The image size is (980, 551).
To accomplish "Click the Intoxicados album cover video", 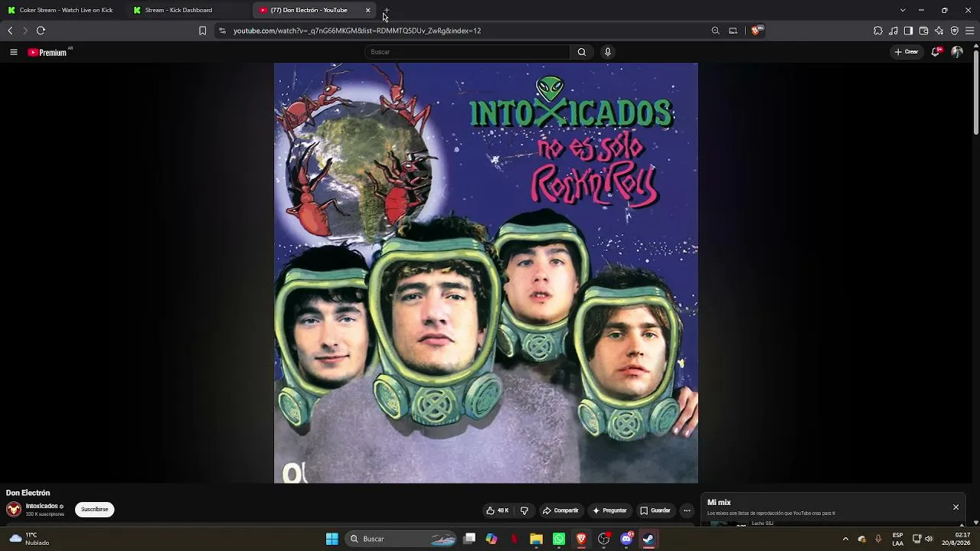I will tap(486, 273).
